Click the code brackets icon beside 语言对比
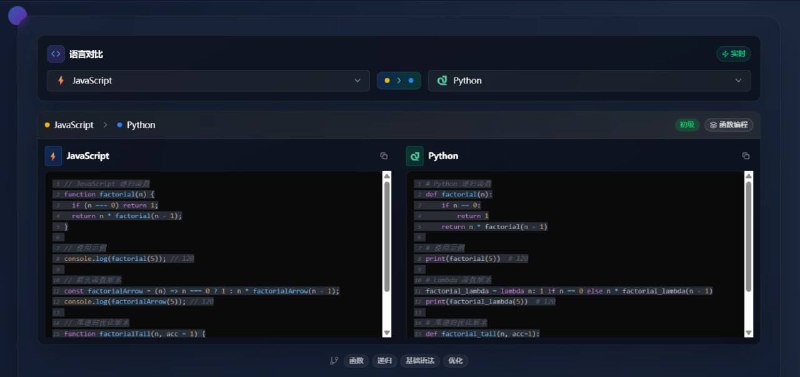This screenshot has height=377, width=800. click(x=56, y=54)
